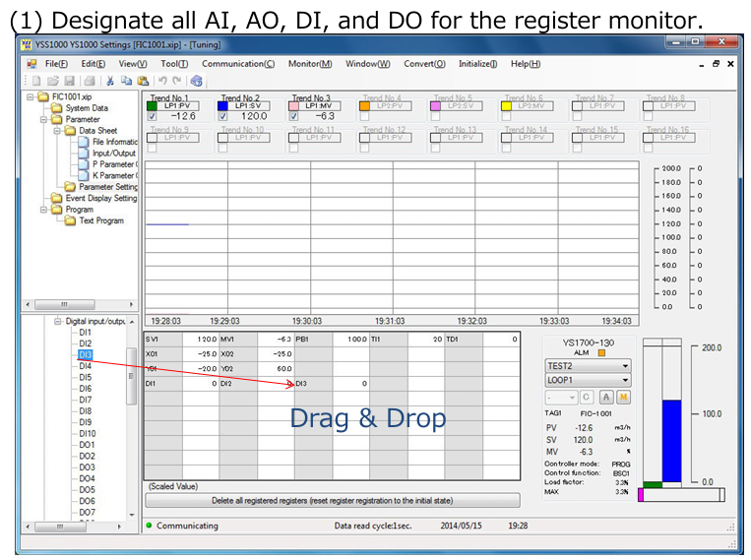Click the Cut scissors toolbar icon
Screen dimensions: 751x560
[110, 81]
